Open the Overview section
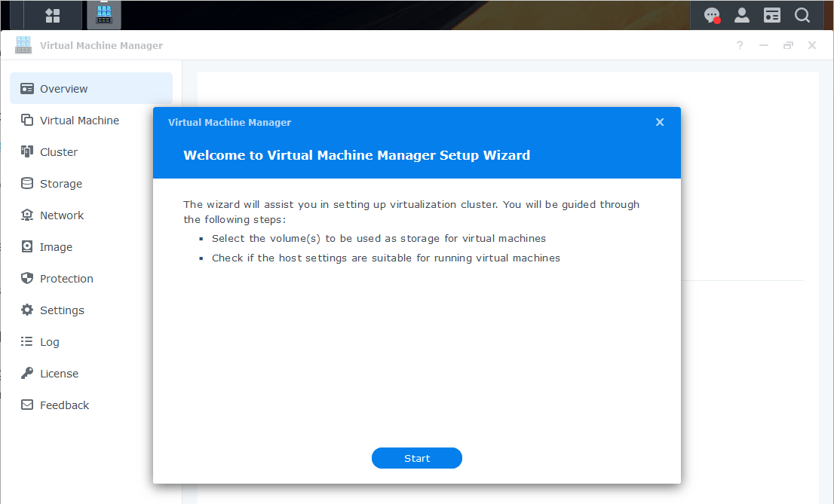 [x=91, y=88]
